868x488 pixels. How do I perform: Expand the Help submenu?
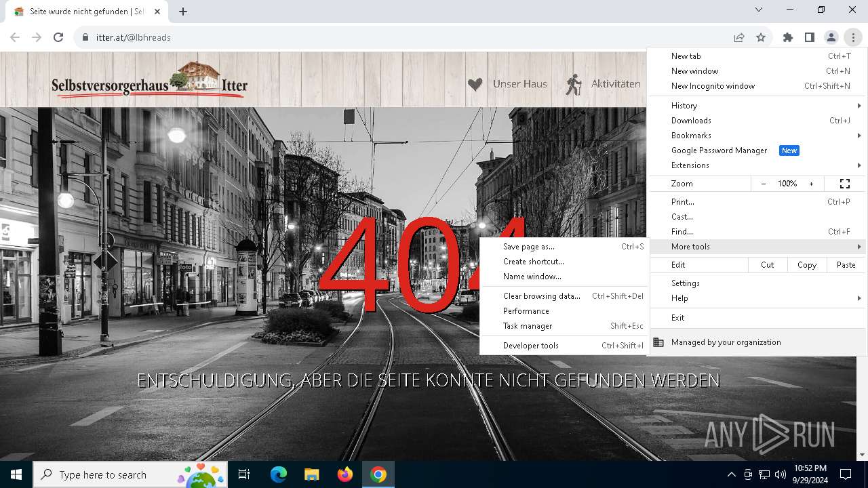click(757, 298)
